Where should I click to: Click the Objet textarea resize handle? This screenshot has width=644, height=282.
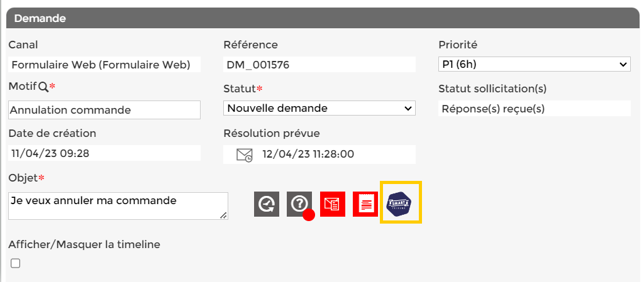click(x=223, y=215)
